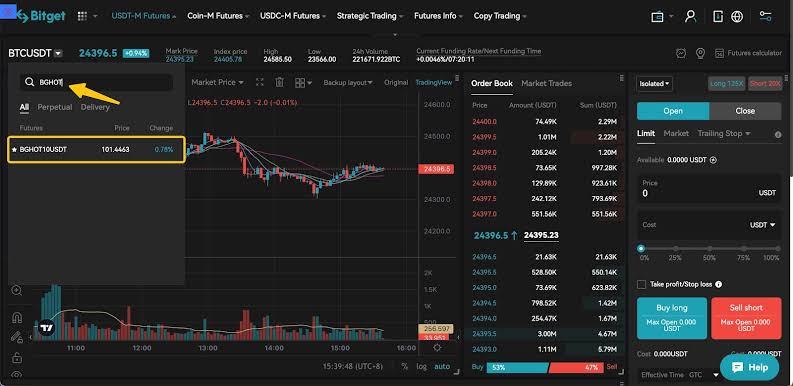Open the Cost USDT unit dropdown
This screenshot has width=793, height=386.
pyautogui.click(x=763, y=225)
